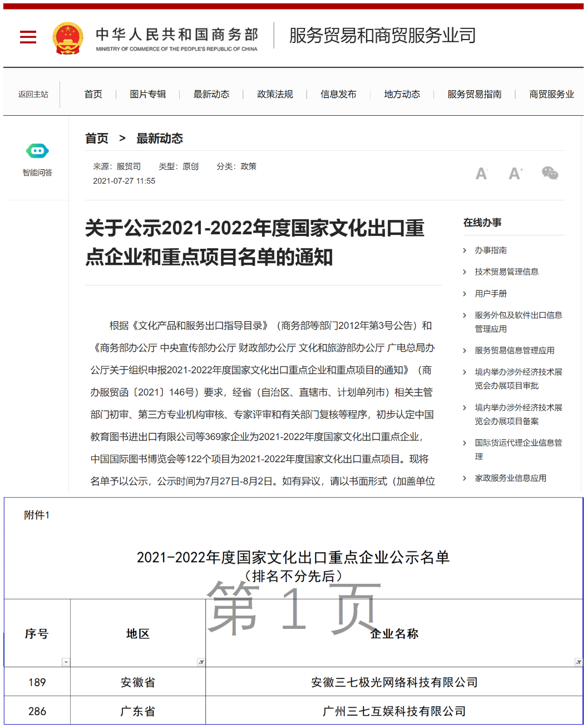Select cell with 序号 189
Viewport: 587px width, 728px height.
pyautogui.click(x=37, y=682)
